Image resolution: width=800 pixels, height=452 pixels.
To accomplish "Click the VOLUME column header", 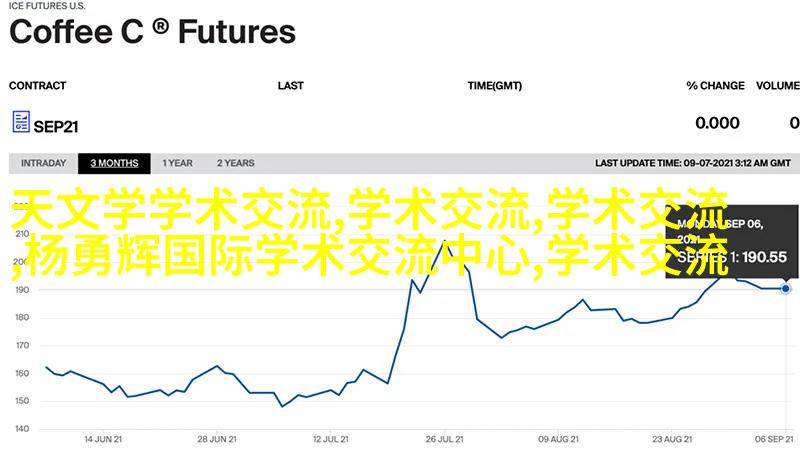I will (x=778, y=86).
